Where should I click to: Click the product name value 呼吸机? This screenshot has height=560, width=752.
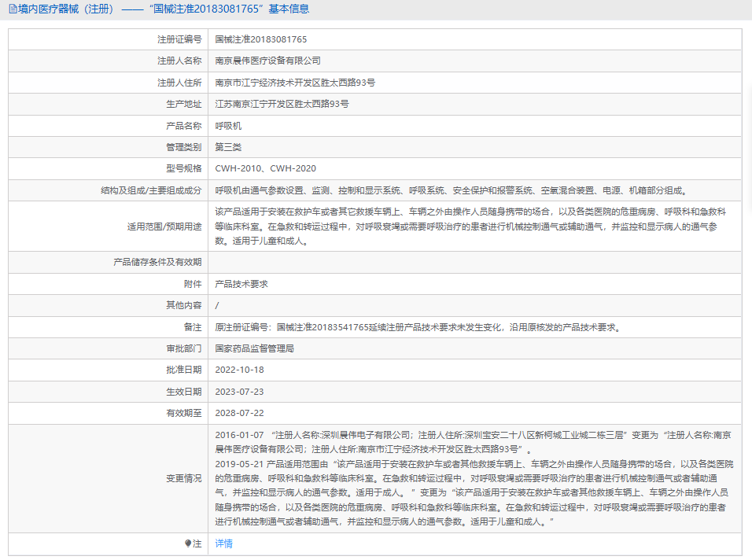pos(228,125)
